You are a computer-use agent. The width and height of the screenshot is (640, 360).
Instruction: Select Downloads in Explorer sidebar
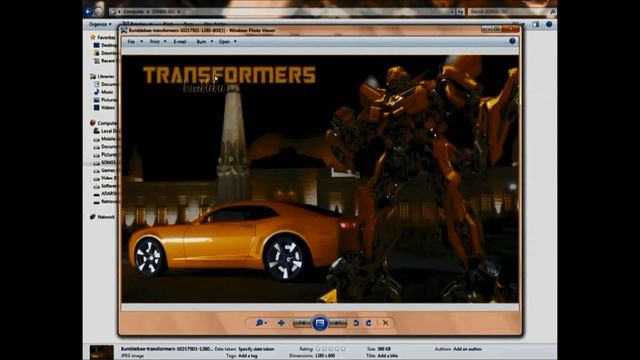(106, 53)
